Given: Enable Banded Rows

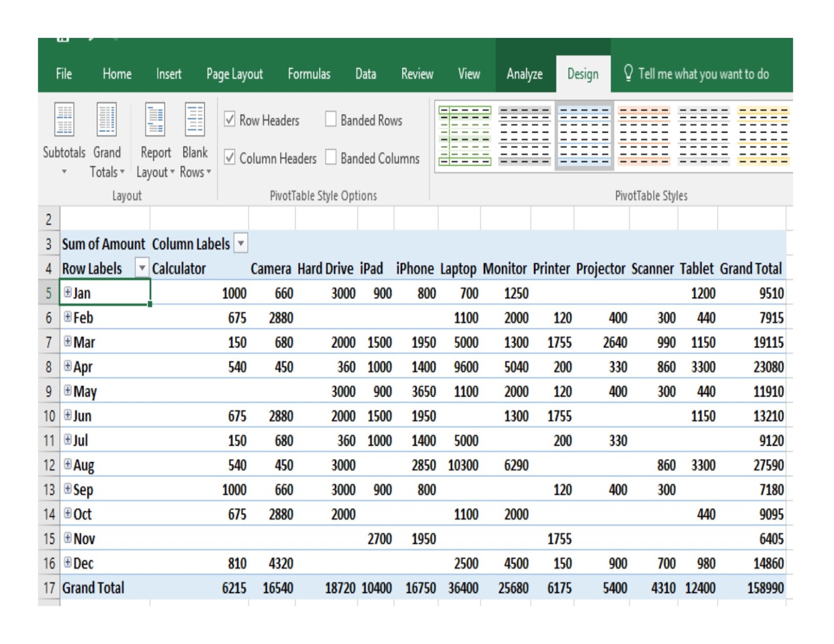Looking at the screenshot, I should point(330,119).
